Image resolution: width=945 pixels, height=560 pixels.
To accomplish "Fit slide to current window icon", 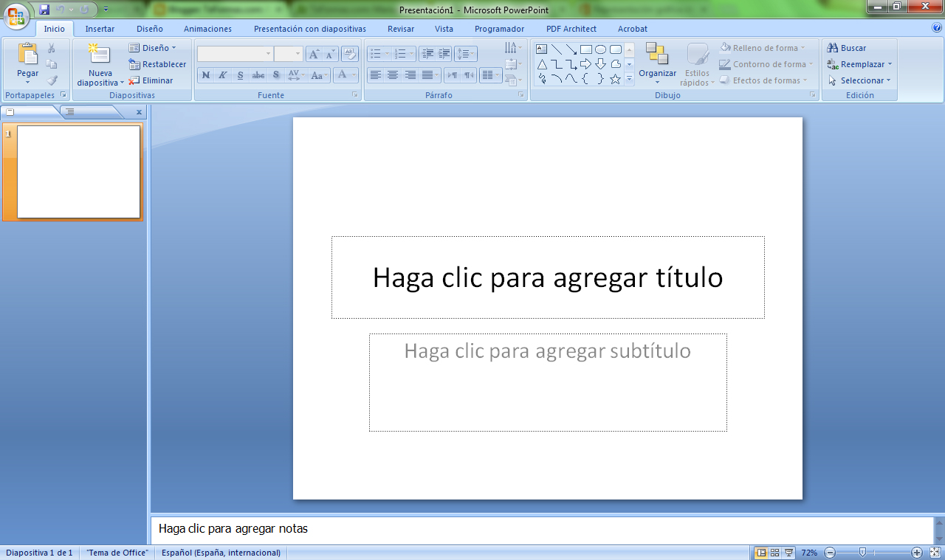I will coord(934,553).
